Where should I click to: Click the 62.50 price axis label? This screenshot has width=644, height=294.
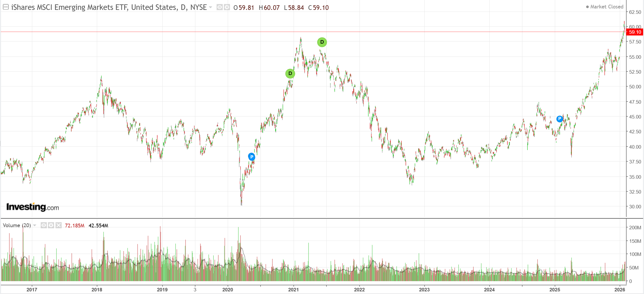click(x=635, y=12)
